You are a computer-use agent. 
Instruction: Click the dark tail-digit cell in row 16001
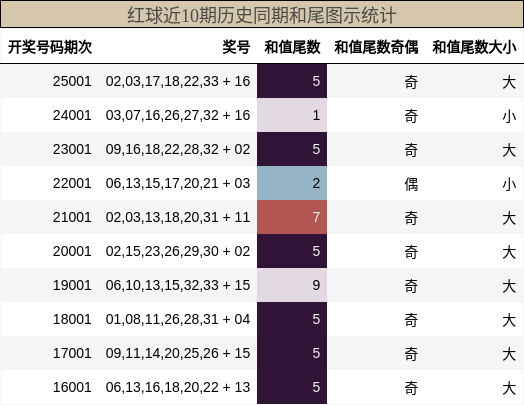tap(292, 387)
